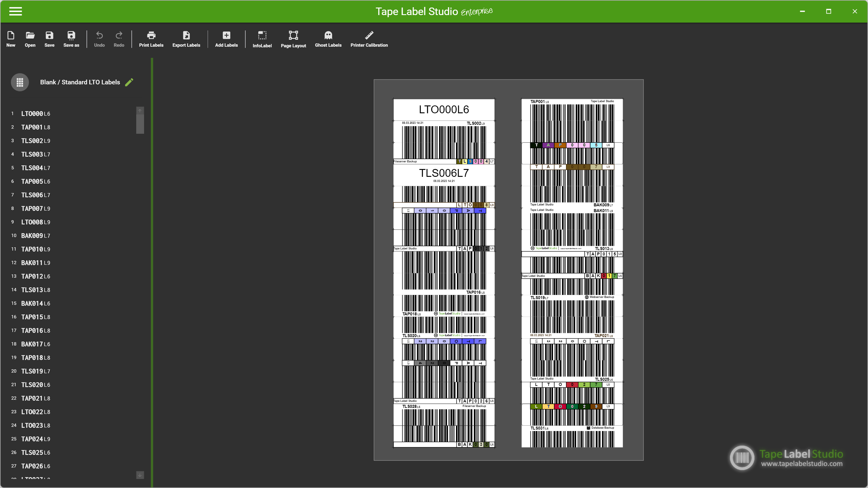Select label BAK014 L6 in list
The height and width of the screenshot is (488, 868).
[x=35, y=303]
